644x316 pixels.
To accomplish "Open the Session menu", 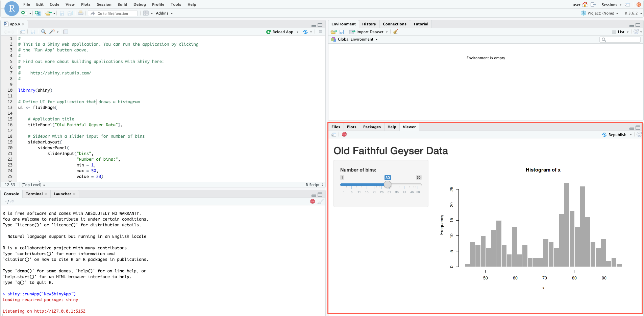I will point(104,4).
